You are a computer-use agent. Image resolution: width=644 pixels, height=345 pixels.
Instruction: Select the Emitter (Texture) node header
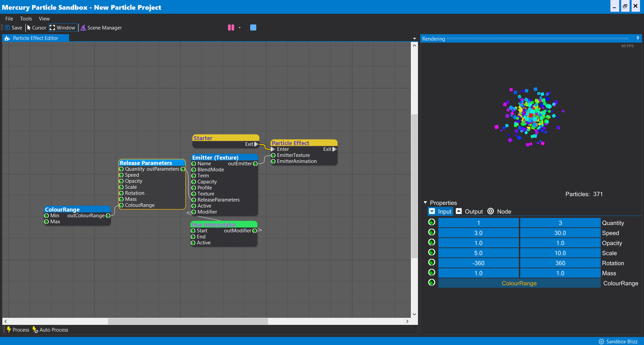coord(216,158)
